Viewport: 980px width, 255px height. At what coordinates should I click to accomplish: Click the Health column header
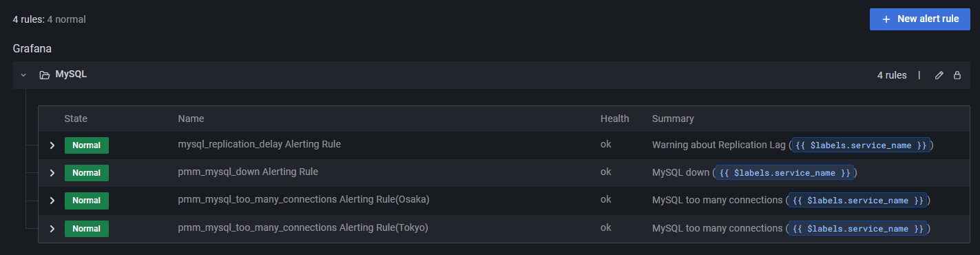pyautogui.click(x=615, y=119)
